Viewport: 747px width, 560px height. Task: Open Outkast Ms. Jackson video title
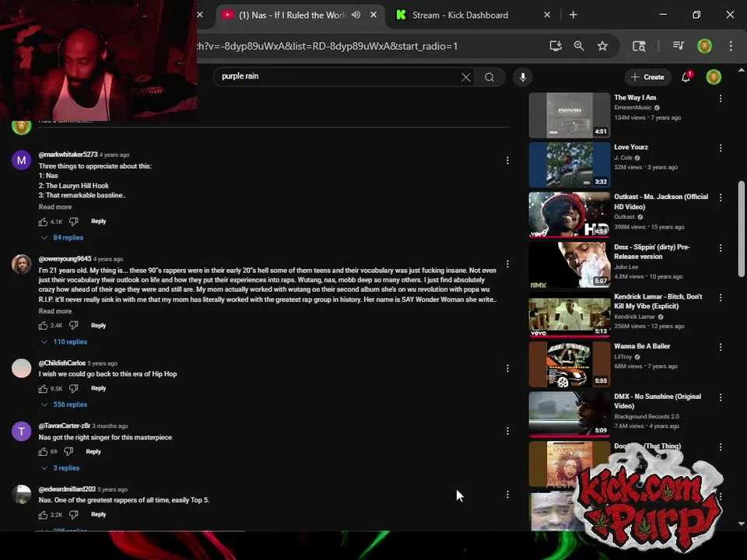point(661,202)
